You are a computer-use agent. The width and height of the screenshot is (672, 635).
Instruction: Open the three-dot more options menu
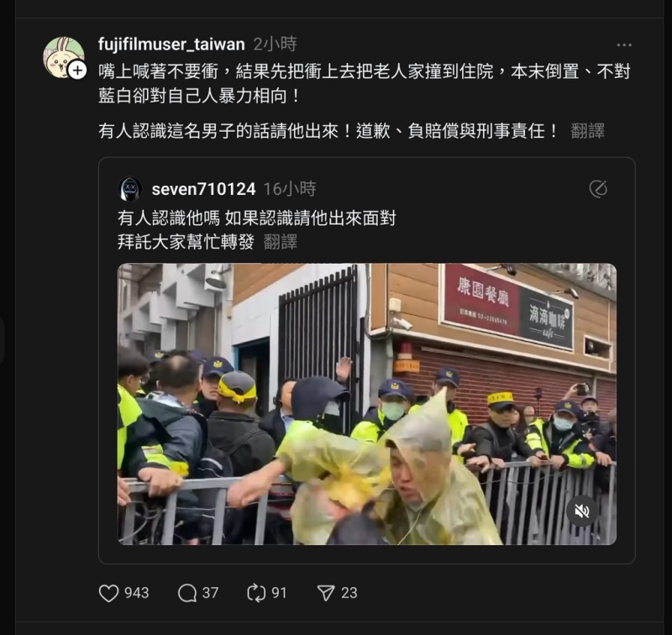624,45
